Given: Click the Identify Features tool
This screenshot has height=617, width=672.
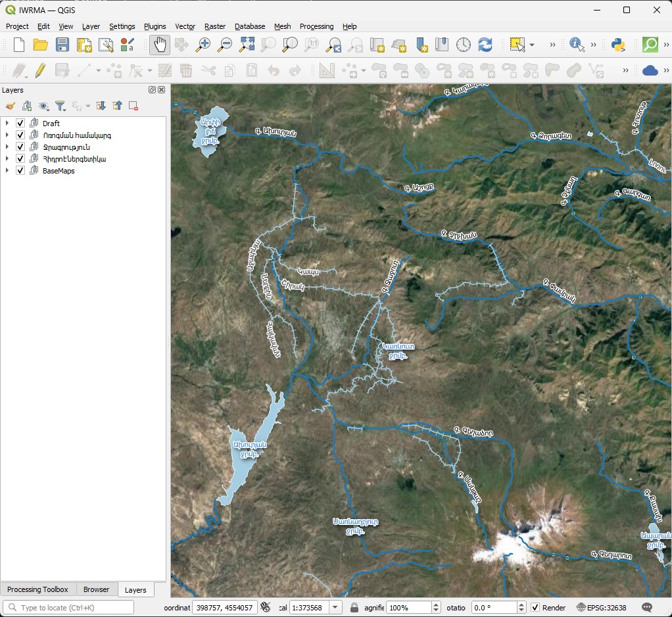Looking at the screenshot, I should 577,45.
